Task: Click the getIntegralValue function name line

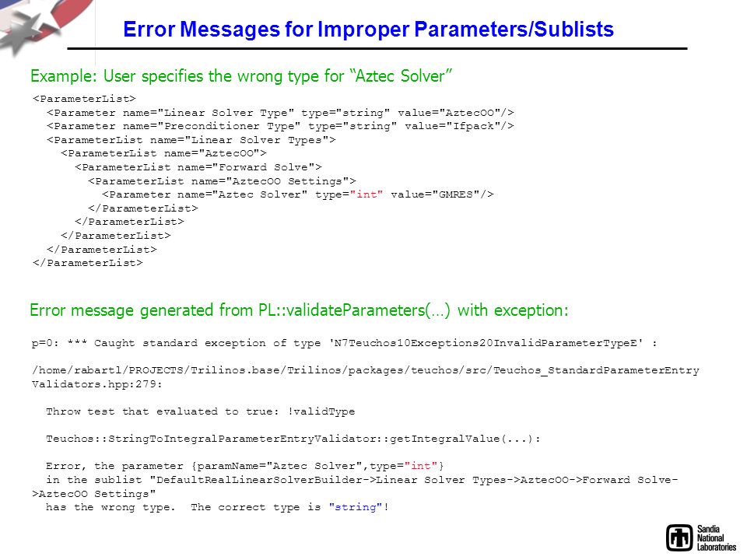Action: point(293,439)
